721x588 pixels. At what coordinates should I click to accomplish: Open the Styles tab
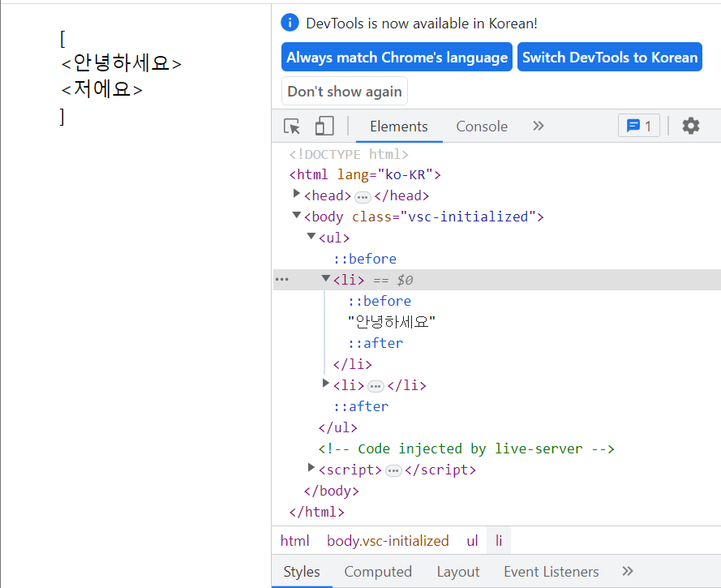[x=302, y=572]
